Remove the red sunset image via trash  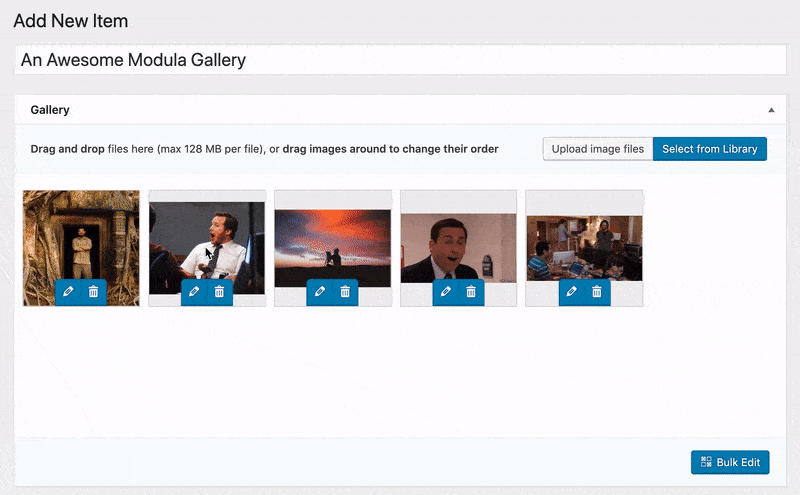(345, 292)
